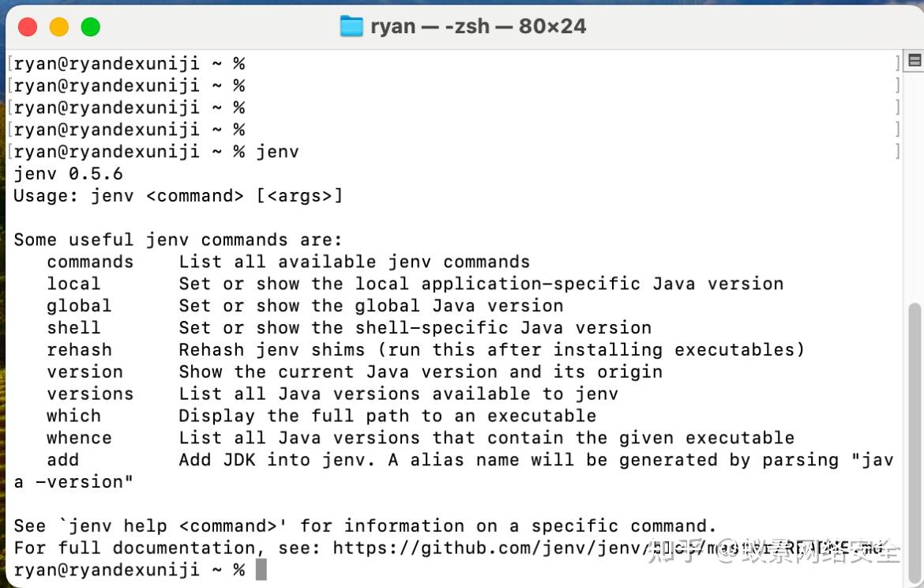This screenshot has width=924, height=588.
Task: Click the 'shell' command in the help output
Action: point(73,327)
